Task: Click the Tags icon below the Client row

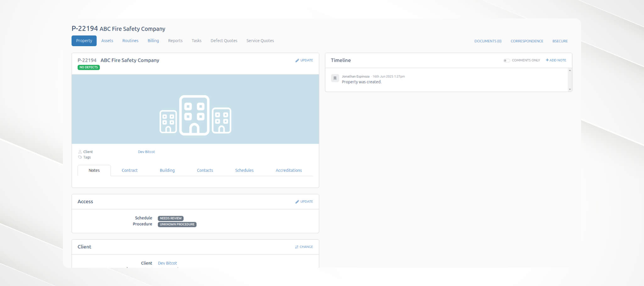Action: (x=80, y=157)
